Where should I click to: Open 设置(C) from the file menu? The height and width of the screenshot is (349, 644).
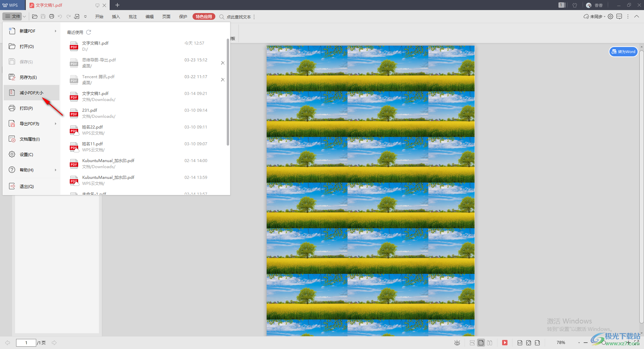coord(32,154)
